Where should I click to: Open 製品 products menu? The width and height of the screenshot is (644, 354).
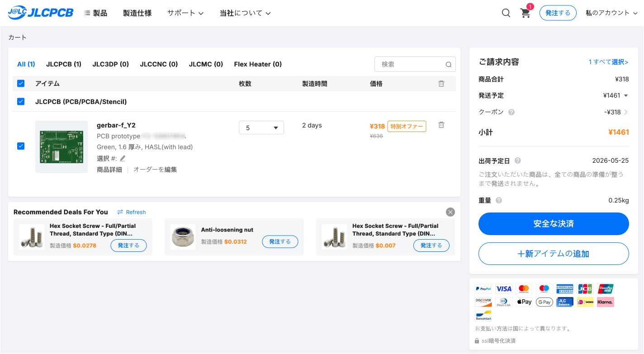96,13
